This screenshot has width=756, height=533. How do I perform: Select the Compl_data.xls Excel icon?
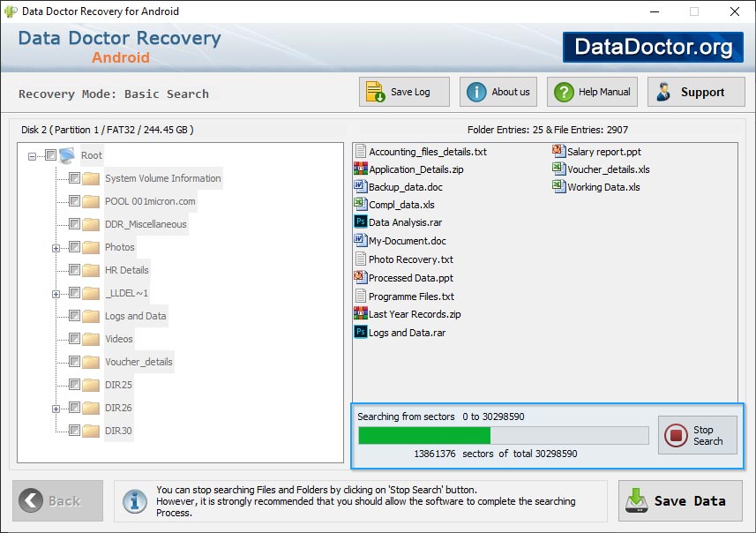361,204
